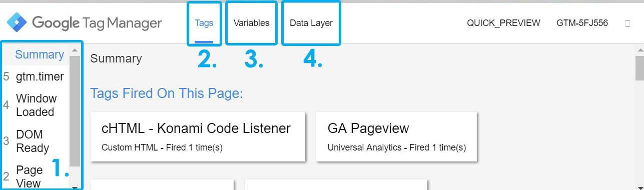Click the main page vertical scrollbar thumb
Viewport: 644px width, 190px height.
(639, 67)
